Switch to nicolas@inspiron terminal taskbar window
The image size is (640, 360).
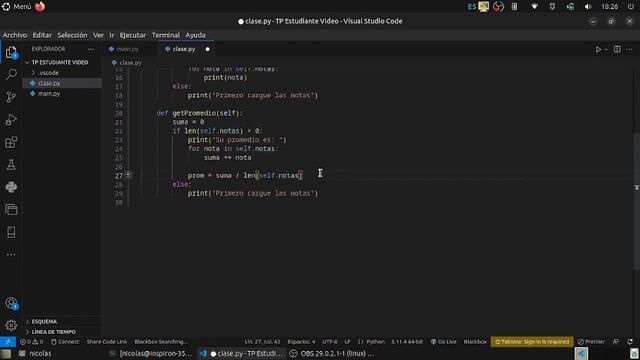[151, 353]
